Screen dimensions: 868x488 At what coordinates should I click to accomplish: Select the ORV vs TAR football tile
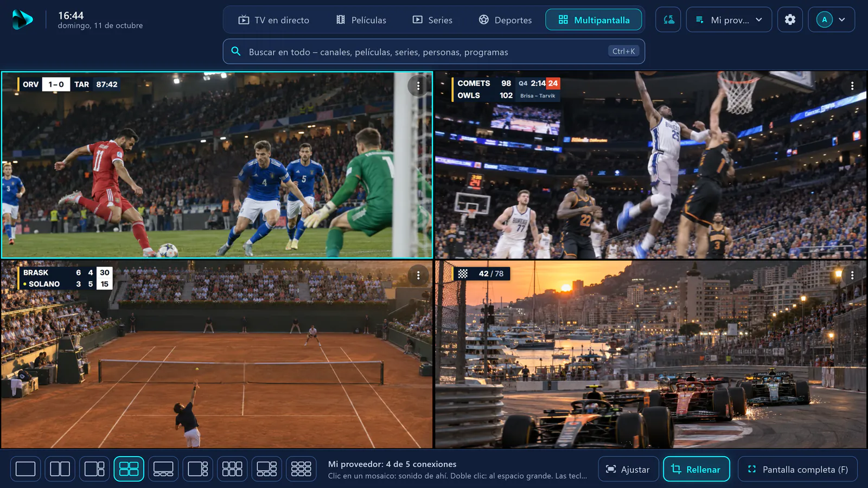point(217,165)
